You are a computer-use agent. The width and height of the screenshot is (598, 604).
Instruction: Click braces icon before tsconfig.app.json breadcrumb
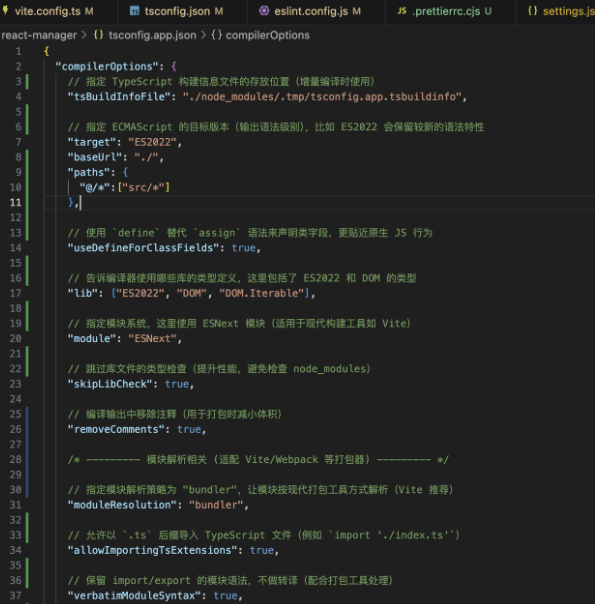tap(99, 35)
